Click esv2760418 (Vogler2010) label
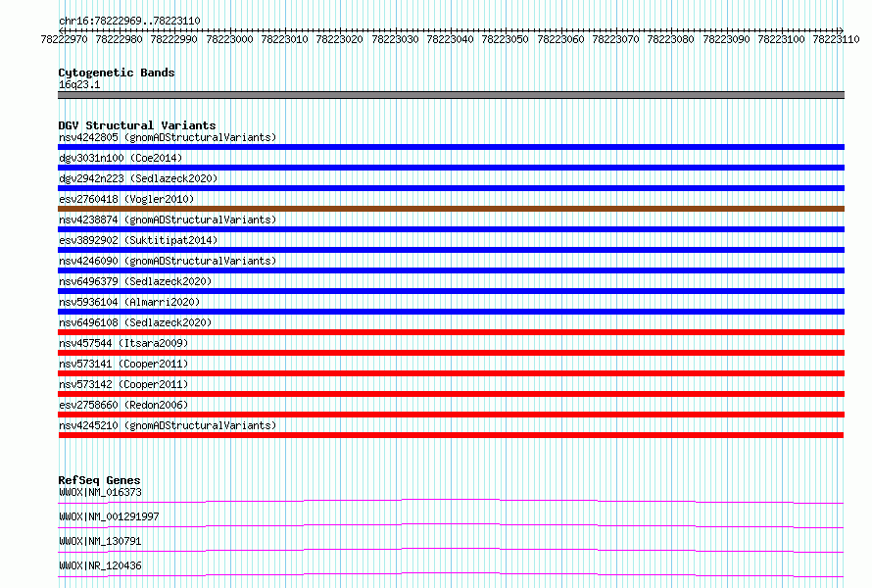The image size is (872, 588). [126, 199]
